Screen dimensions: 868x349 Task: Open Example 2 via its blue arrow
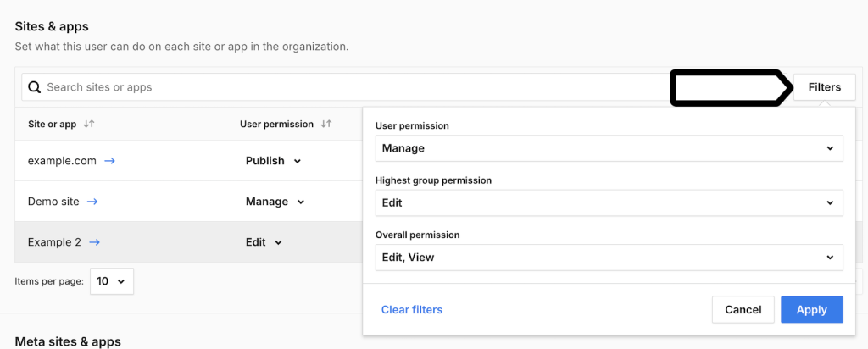[x=95, y=242]
